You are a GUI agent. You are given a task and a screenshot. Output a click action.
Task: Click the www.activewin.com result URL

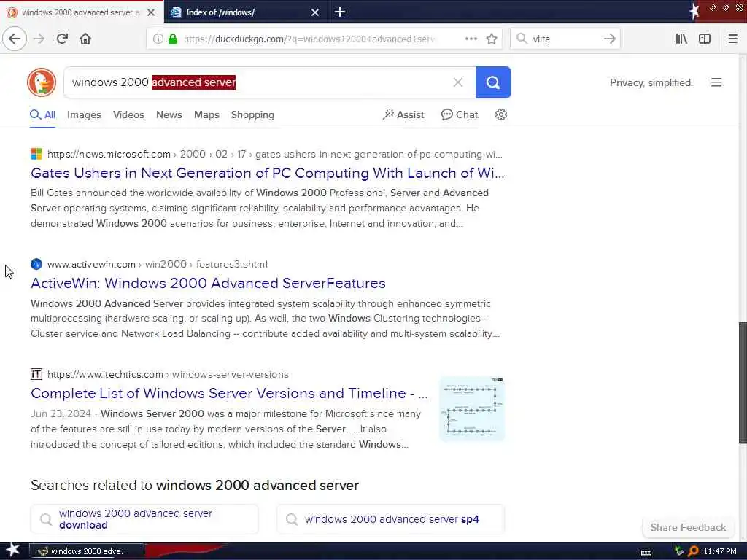tap(158, 264)
